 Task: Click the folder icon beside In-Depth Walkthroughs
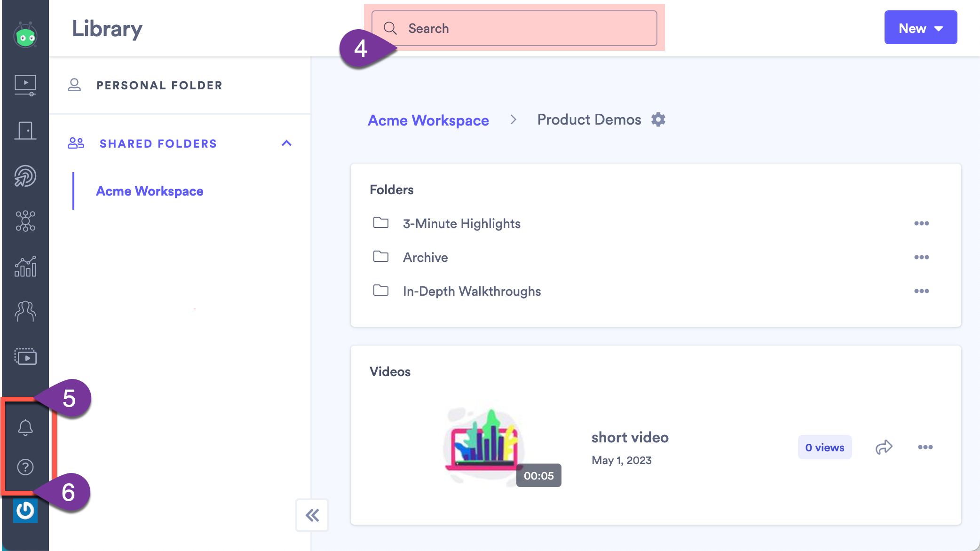click(x=381, y=290)
